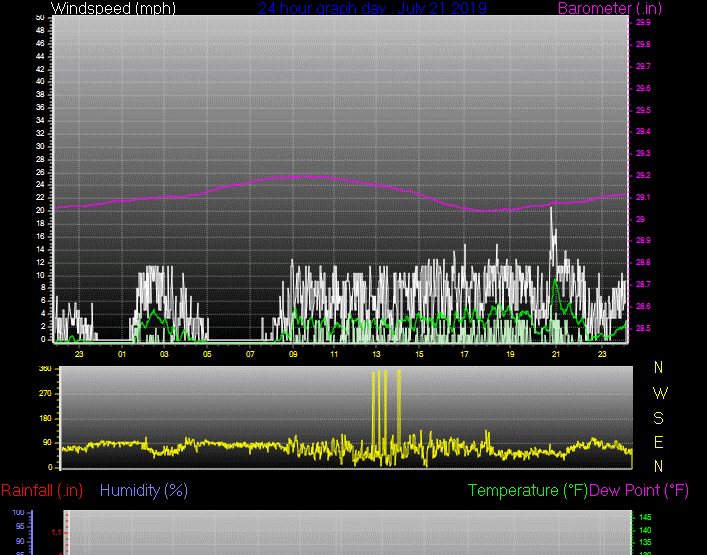Click the blue Humidity (%) label
This screenshot has width=707, height=555.
coord(144,490)
